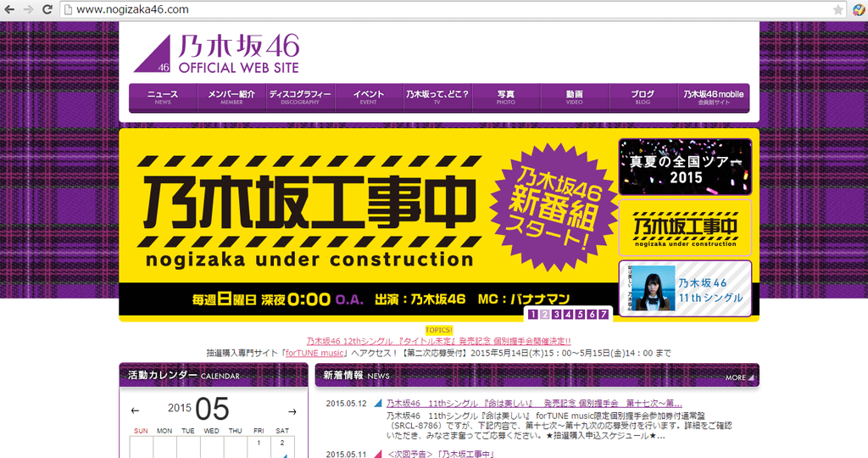The image size is (868, 458).
Task: Go to next month in calendar
Action: (292, 411)
